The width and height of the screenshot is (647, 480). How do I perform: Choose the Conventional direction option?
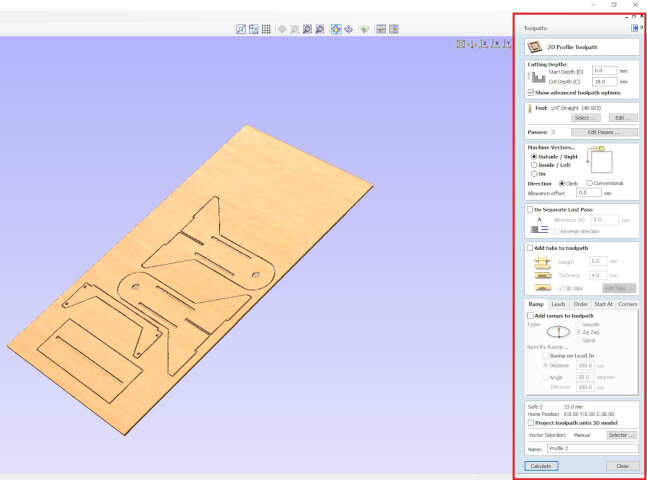(590, 183)
